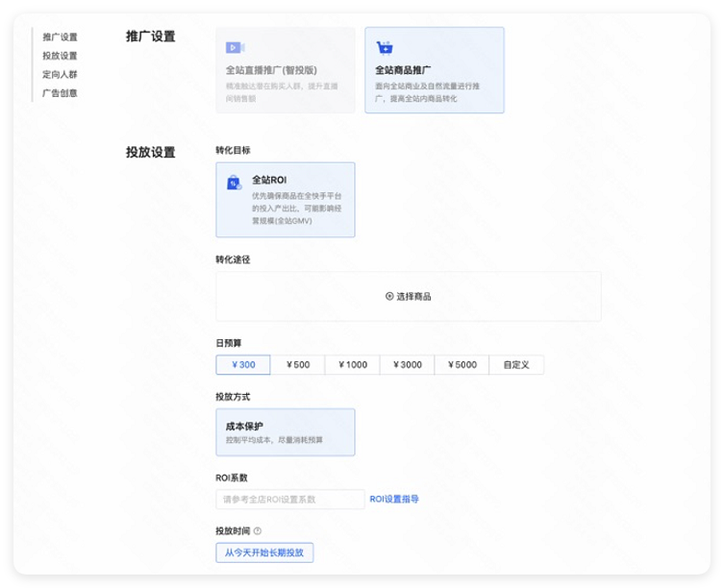The height and width of the screenshot is (588, 724).
Task: Focus the ROI系数 input field
Action: (x=290, y=499)
